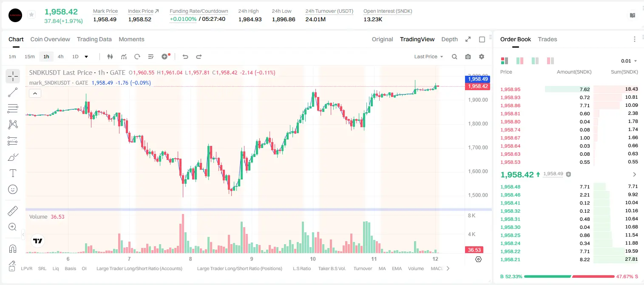The height and width of the screenshot is (285, 644).
Task: Open chart settings gear icon
Action: tap(482, 57)
